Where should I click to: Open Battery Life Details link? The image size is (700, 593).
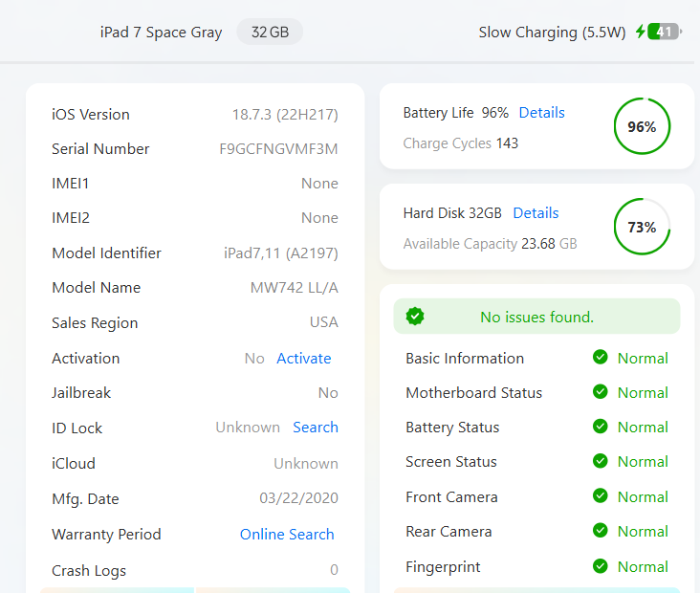coord(541,113)
